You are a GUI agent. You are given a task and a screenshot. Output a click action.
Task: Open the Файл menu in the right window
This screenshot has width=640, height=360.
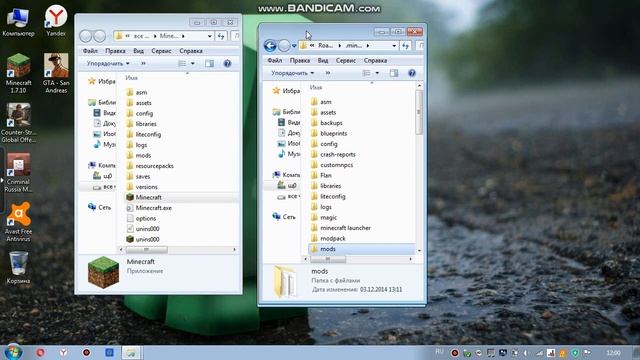pos(275,60)
